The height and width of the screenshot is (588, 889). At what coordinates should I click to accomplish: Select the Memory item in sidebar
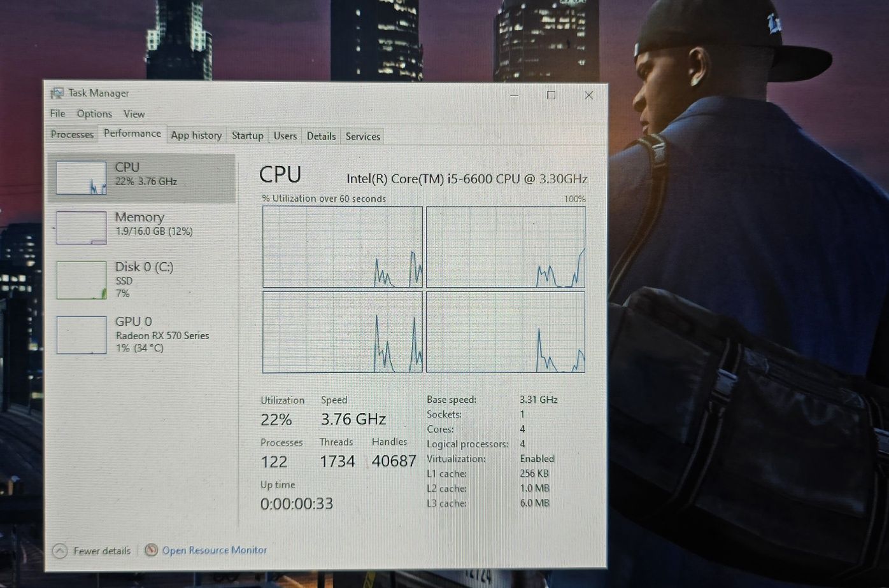(141, 227)
